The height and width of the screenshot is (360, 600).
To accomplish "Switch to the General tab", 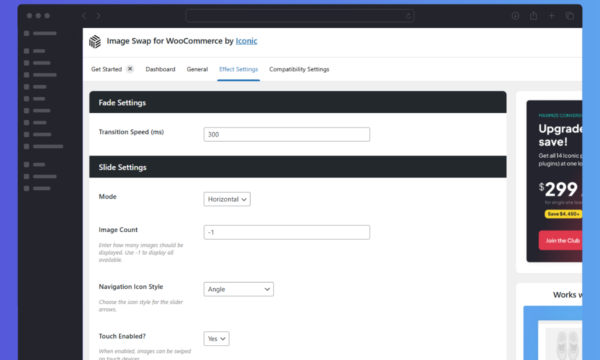I will pyautogui.click(x=197, y=69).
